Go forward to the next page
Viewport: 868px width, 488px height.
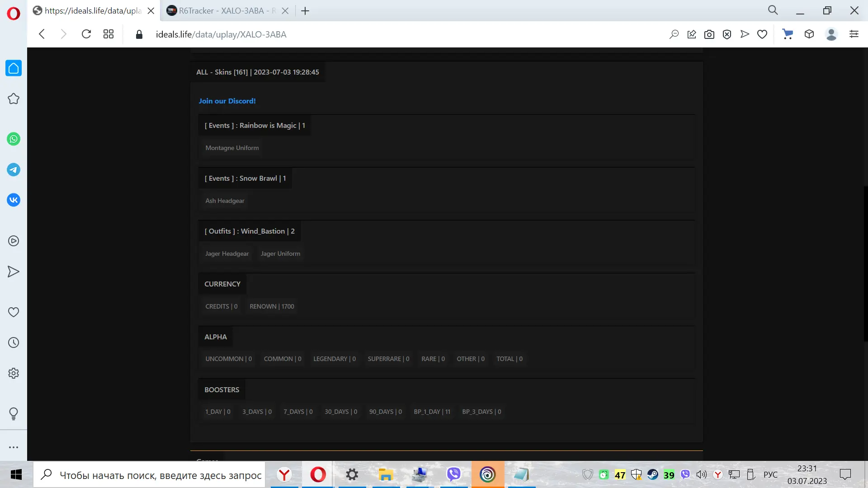coord(64,34)
